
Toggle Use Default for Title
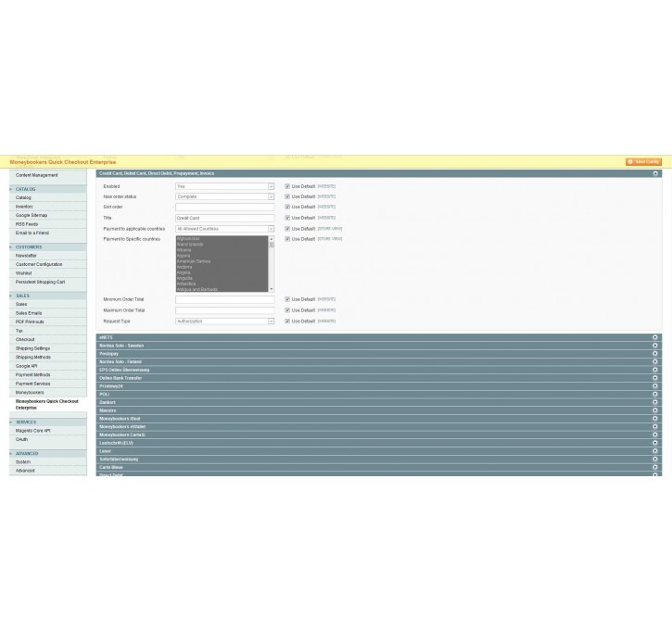tap(287, 218)
